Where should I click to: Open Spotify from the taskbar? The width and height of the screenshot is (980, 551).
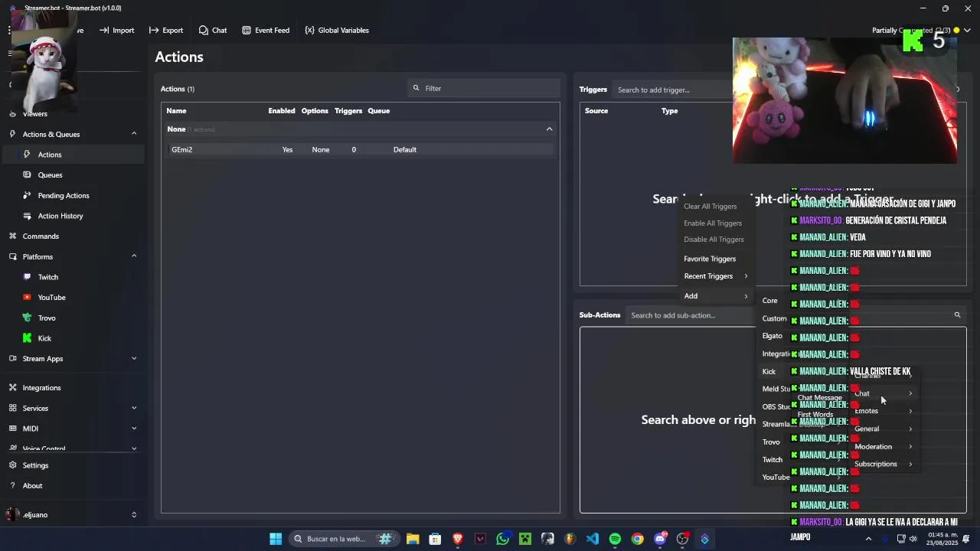coord(615,539)
